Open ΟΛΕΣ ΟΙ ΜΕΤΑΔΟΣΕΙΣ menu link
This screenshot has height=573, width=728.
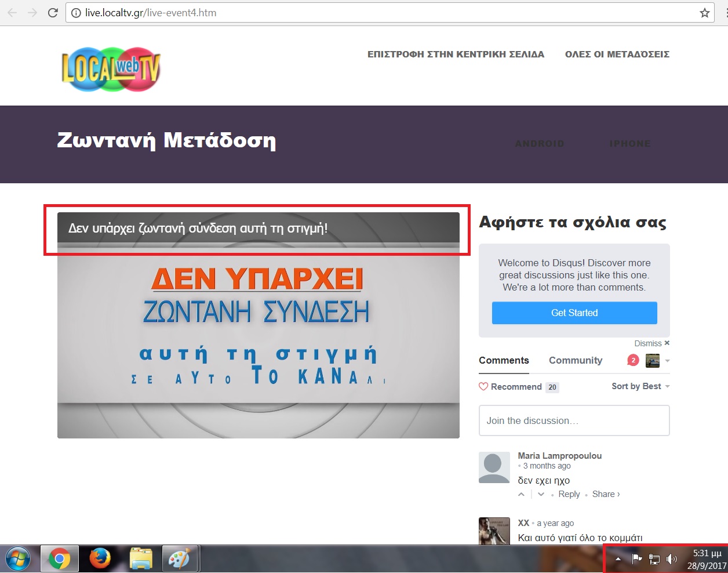[x=617, y=54]
